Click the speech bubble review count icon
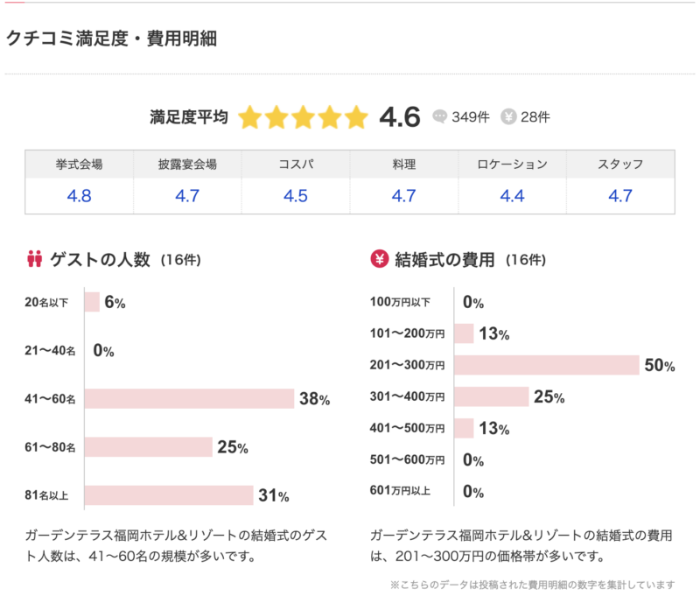Viewport: 700px width, 596px height. pos(440,116)
